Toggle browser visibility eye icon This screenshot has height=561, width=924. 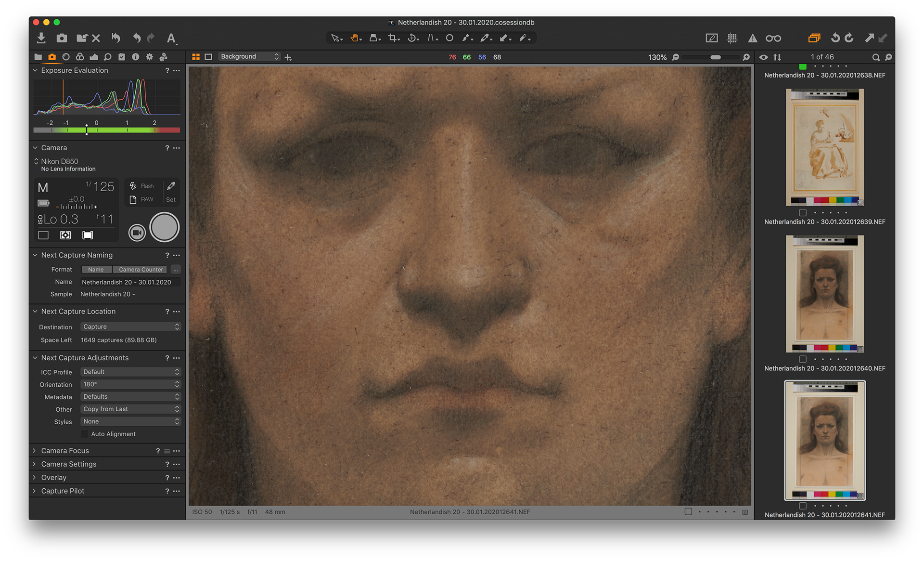point(764,57)
